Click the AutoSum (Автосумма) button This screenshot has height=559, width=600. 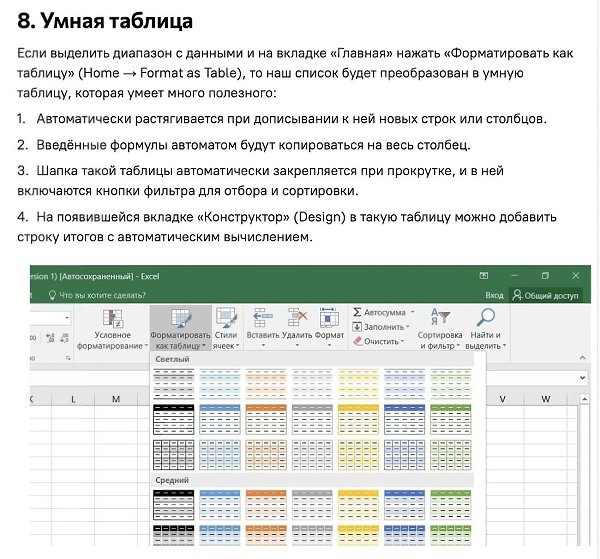pyautogui.click(x=380, y=312)
